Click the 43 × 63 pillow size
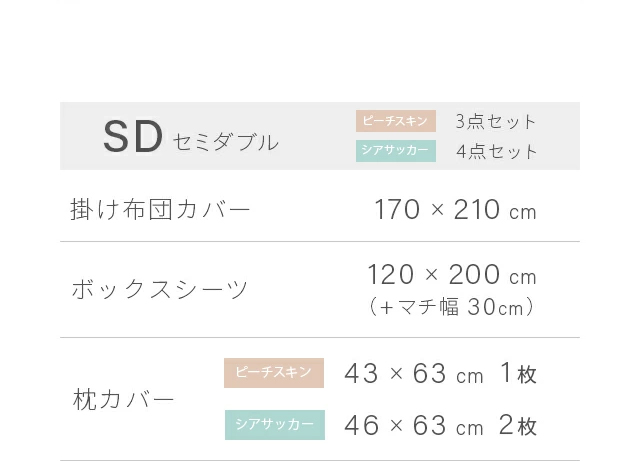The width and height of the screenshot is (640, 461). click(396, 374)
